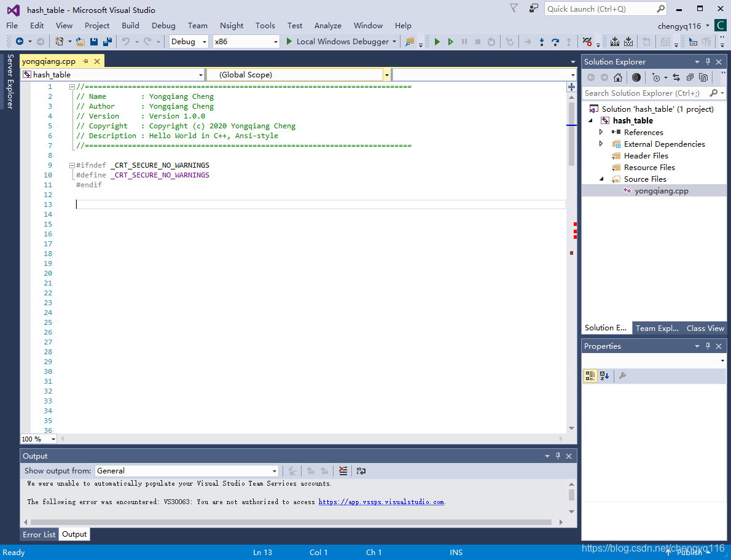Pin the Output panel
Image resolution: width=731 pixels, height=560 pixels.
pos(558,456)
